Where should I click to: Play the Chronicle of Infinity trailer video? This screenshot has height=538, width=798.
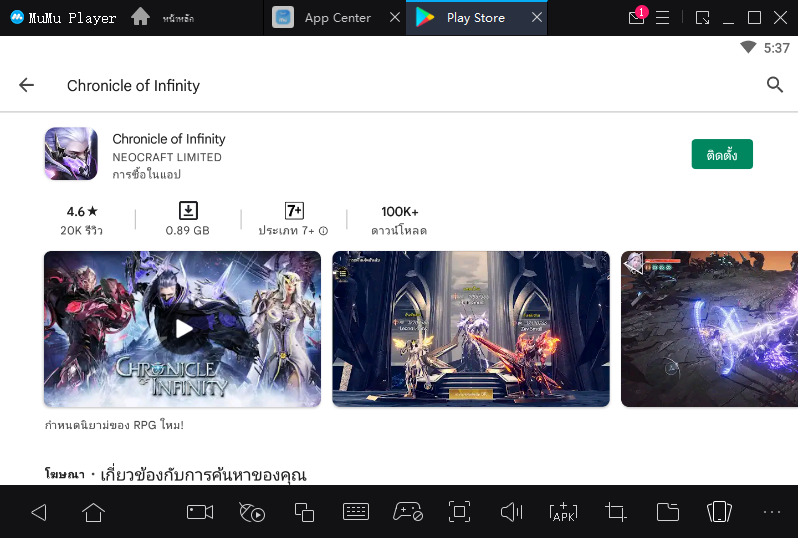[182, 328]
